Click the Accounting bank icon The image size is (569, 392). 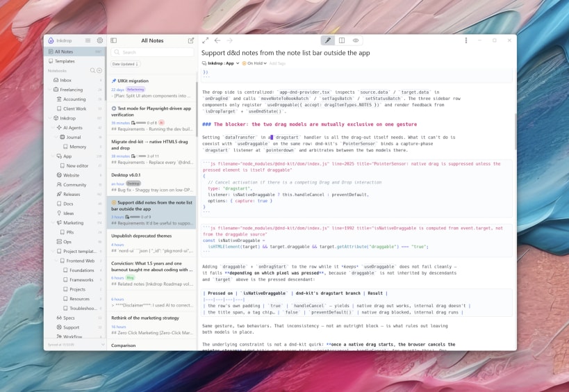coord(59,99)
